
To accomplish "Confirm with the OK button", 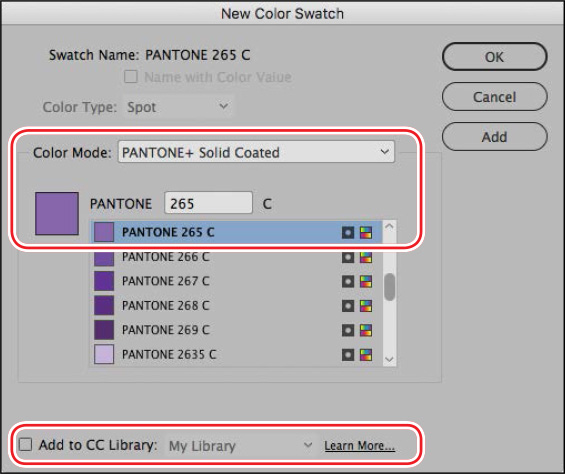I will point(494,57).
